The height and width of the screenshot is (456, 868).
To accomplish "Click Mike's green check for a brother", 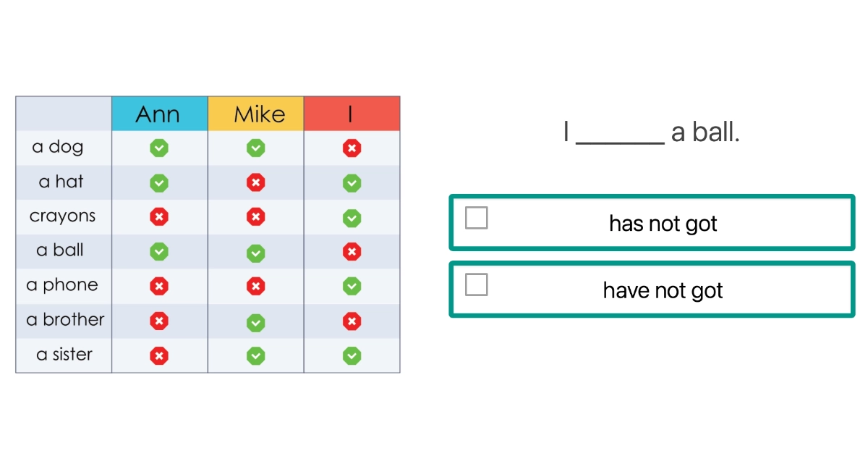I will tap(255, 321).
